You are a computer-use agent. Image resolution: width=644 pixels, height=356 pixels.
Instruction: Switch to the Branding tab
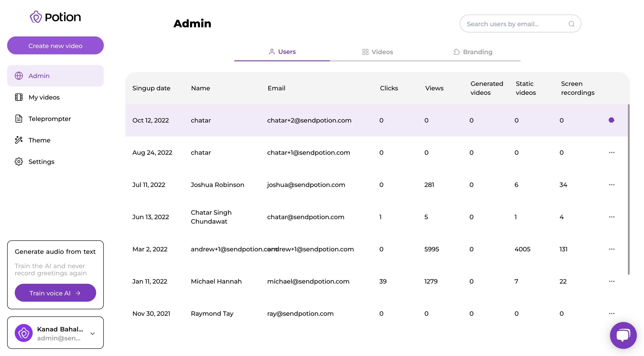pyautogui.click(x=473, y=52)
